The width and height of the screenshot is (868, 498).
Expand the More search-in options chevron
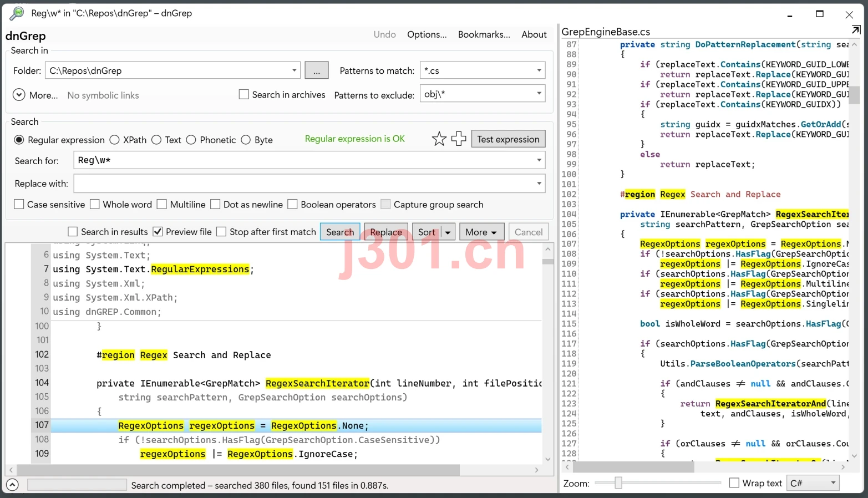[19, 95]
